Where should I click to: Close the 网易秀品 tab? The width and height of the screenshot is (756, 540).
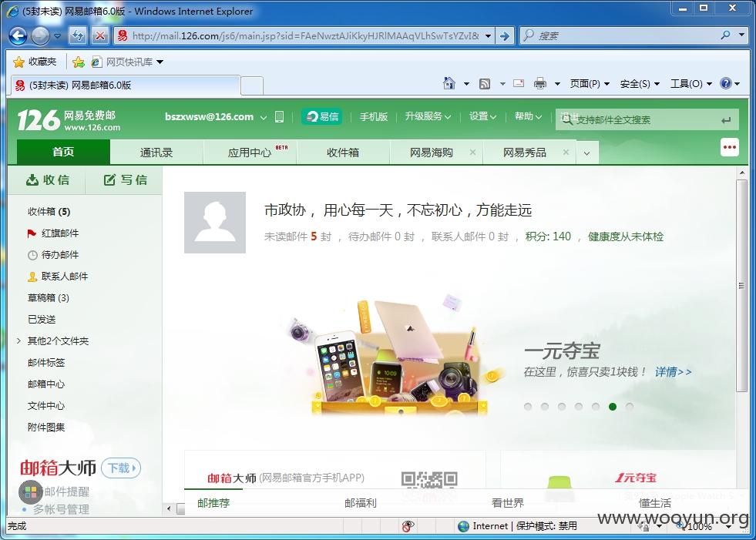click(566, 153)
